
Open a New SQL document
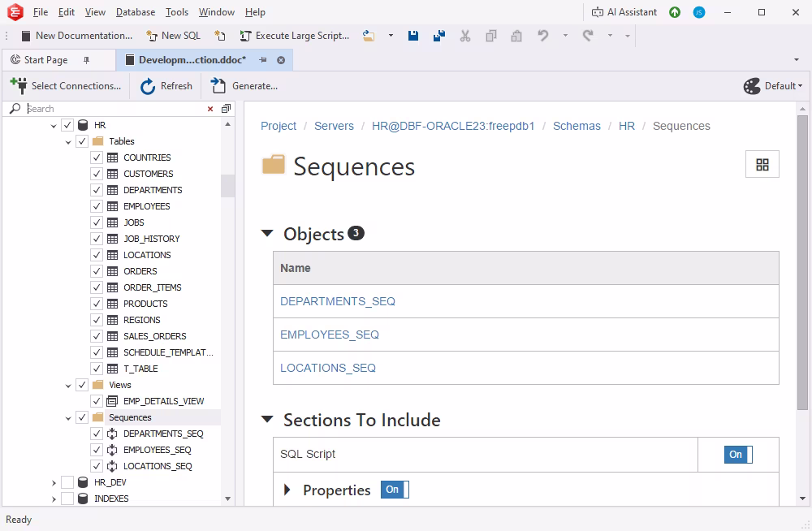[x=174, y=36]
